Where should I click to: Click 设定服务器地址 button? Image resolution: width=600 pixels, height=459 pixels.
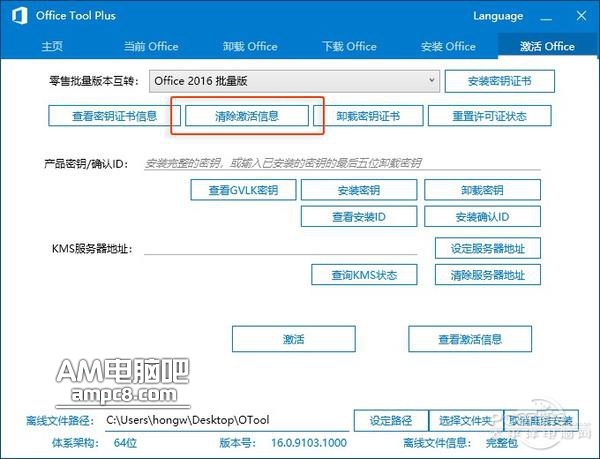click(x=488, y=249)
